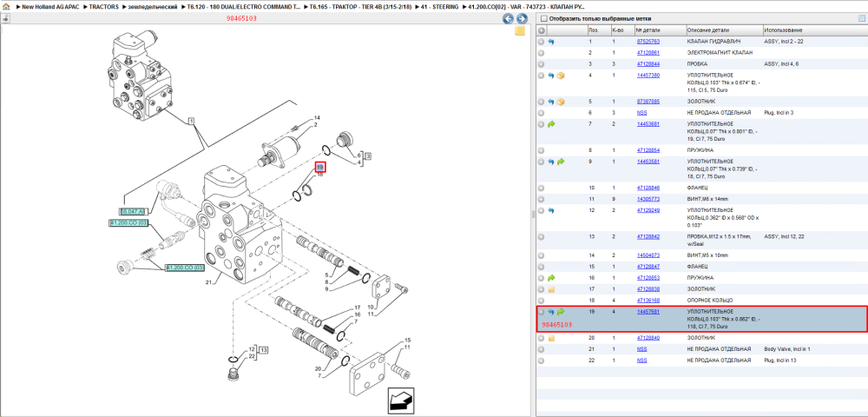The image size is (868, 417).
Task: Click callout number 20 in diagram
Action: coord(319,369)
